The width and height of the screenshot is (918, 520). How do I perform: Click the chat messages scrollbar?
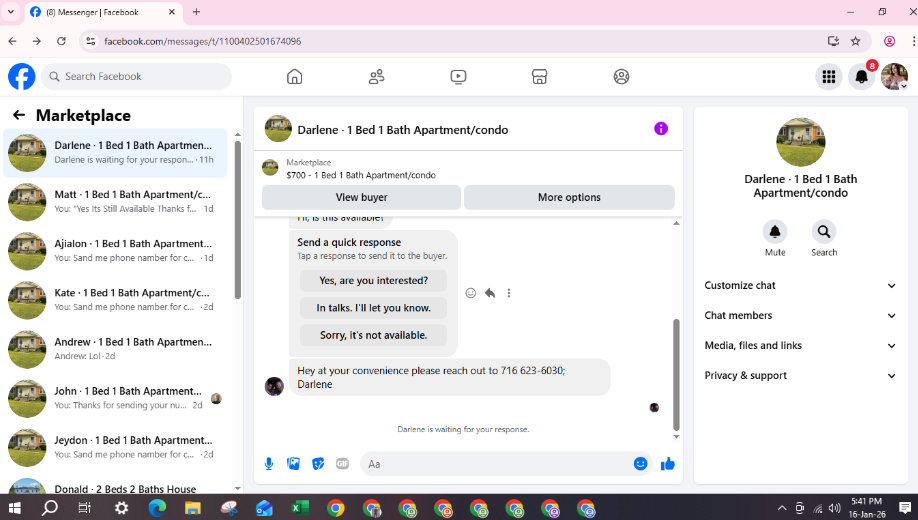(676, 375)
